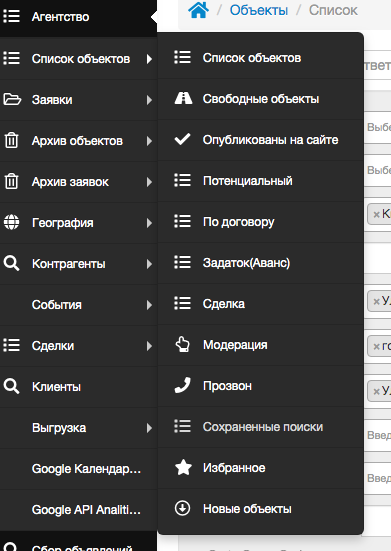
Task: Open the Сделки sidebar item label
Action: [x=53, y=346]
